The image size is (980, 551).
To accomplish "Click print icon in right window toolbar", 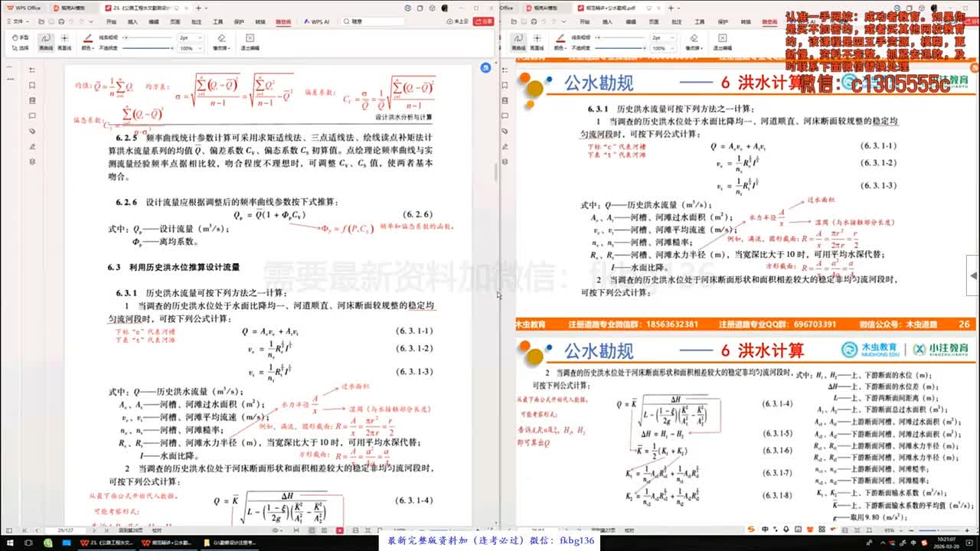I will tap(534, 21).
